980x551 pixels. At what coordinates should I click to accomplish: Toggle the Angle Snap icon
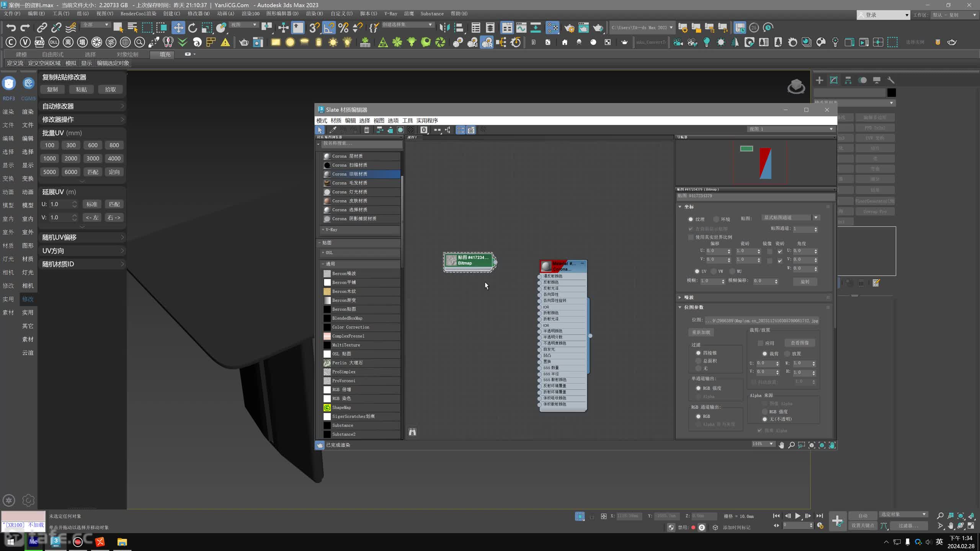pyautogui.click(x=329, y=28)
